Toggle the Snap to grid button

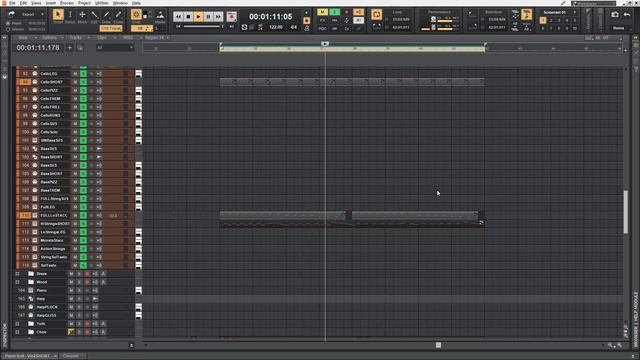click(x=136, y=15)
